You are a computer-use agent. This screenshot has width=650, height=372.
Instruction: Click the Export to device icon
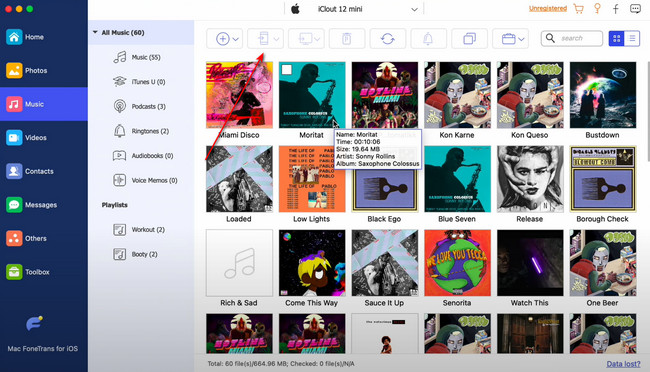click(263, 39)
